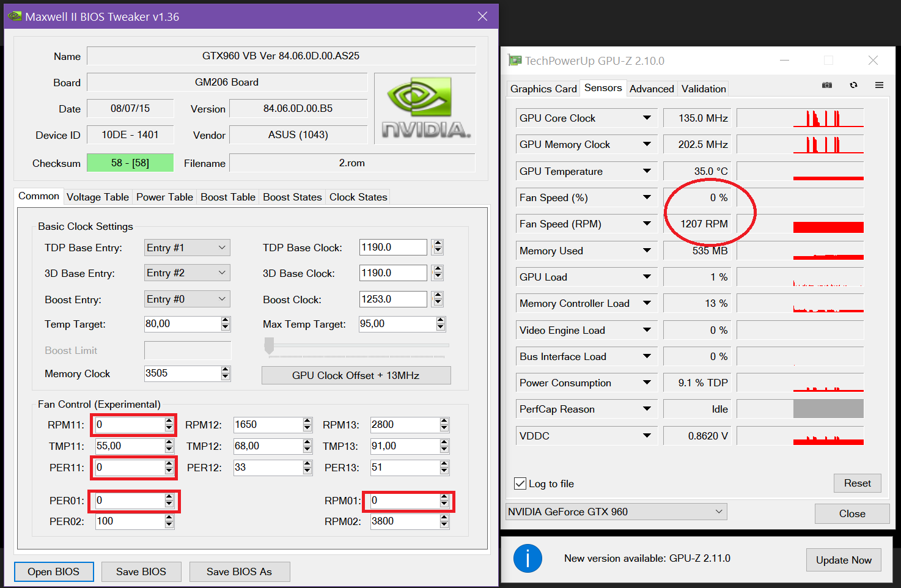Close the Maxwell II BIOS Tweaker window
This screenshot has width=901, height=588.
click(482, 17)
